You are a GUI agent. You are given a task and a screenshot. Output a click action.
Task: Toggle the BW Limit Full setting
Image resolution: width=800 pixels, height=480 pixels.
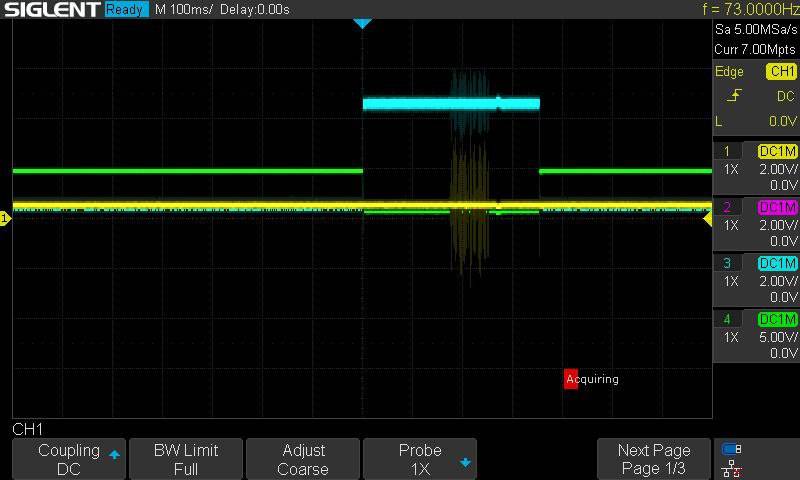click(x=186, y=459)
